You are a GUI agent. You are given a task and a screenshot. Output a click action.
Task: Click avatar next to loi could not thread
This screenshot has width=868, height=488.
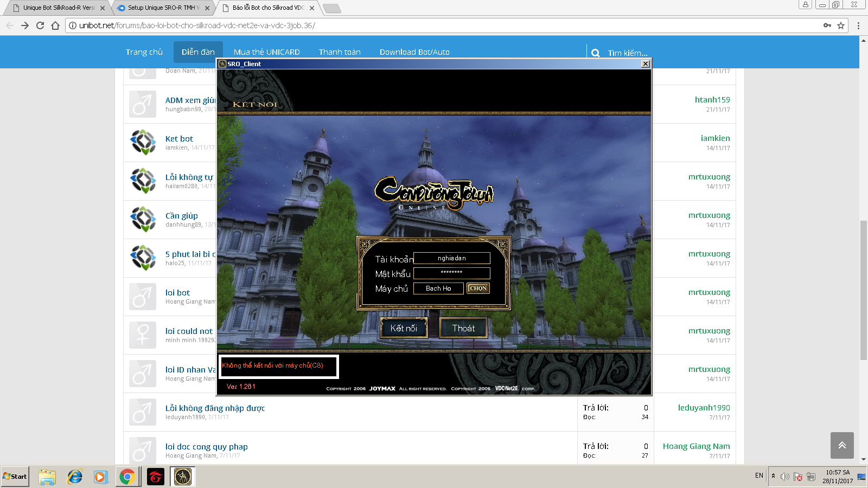[x=143, y=335]
